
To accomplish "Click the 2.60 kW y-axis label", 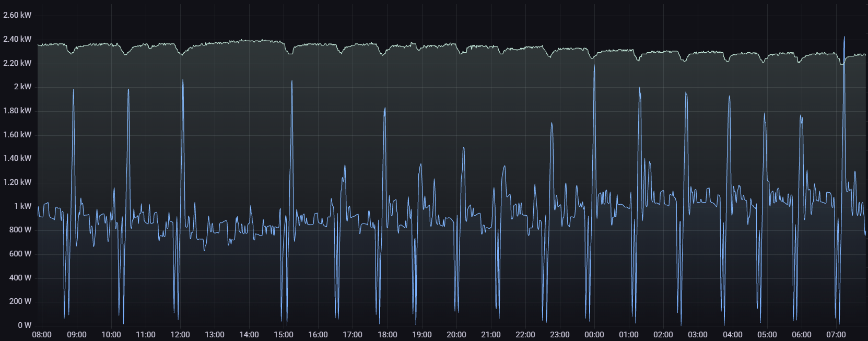I will click(x=17, y=15).
